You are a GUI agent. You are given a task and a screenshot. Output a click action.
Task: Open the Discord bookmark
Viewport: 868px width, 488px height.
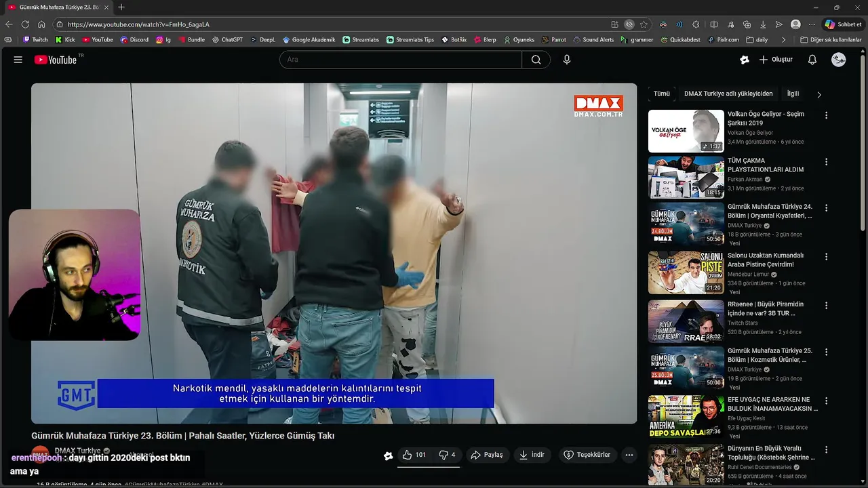click(x=134, y=40)
